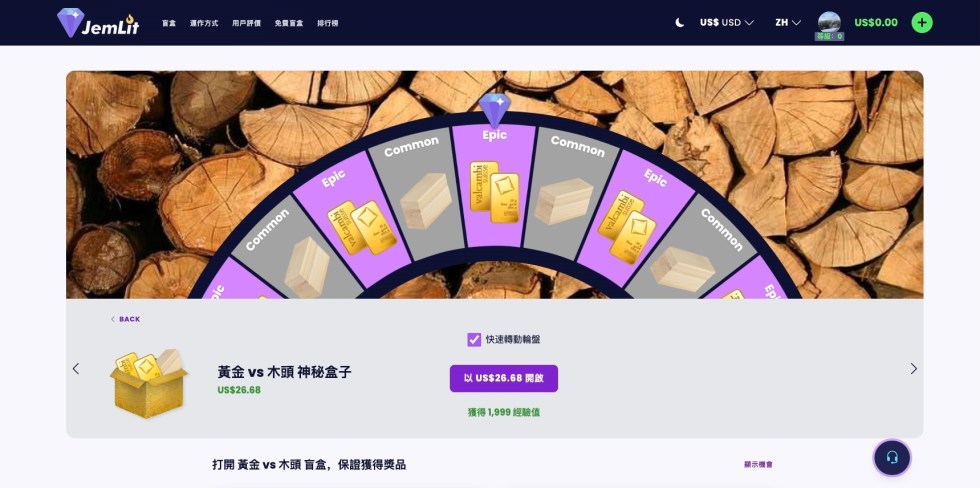Go to next box with right chevron
Screen dimensions: 980x488
[913, 369]
